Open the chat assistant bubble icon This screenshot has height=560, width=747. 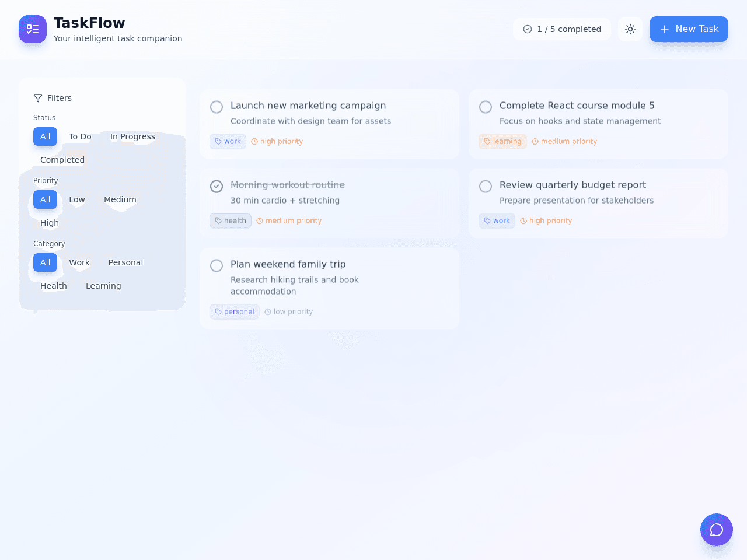coord(717,530)
